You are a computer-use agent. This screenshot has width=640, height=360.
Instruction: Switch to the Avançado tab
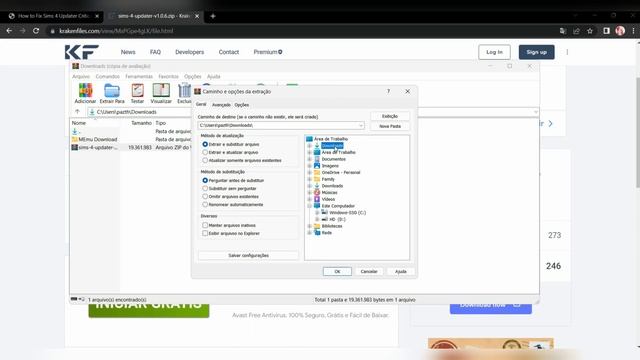(221, 105)
